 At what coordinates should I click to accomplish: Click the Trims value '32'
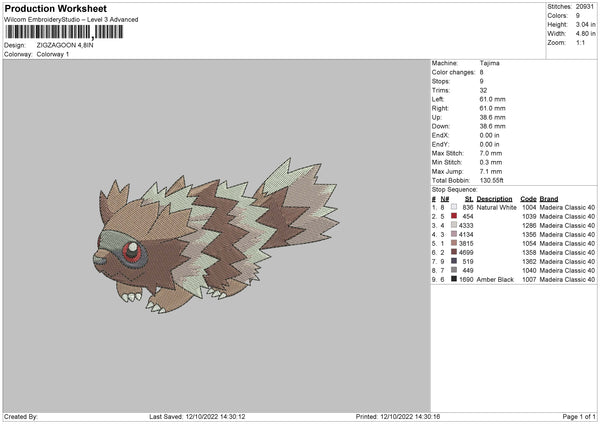tap(483, 90)
